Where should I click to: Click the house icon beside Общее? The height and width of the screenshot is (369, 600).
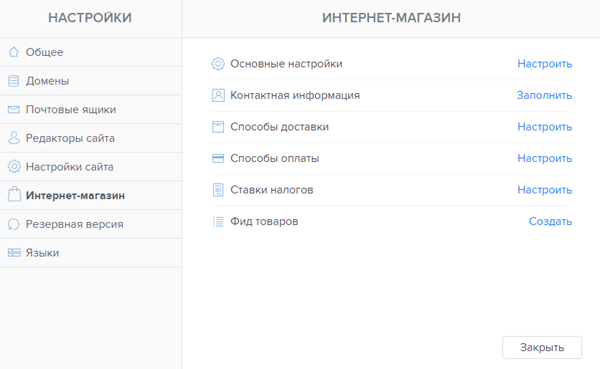pyautogui.click(x=14, y=52)
